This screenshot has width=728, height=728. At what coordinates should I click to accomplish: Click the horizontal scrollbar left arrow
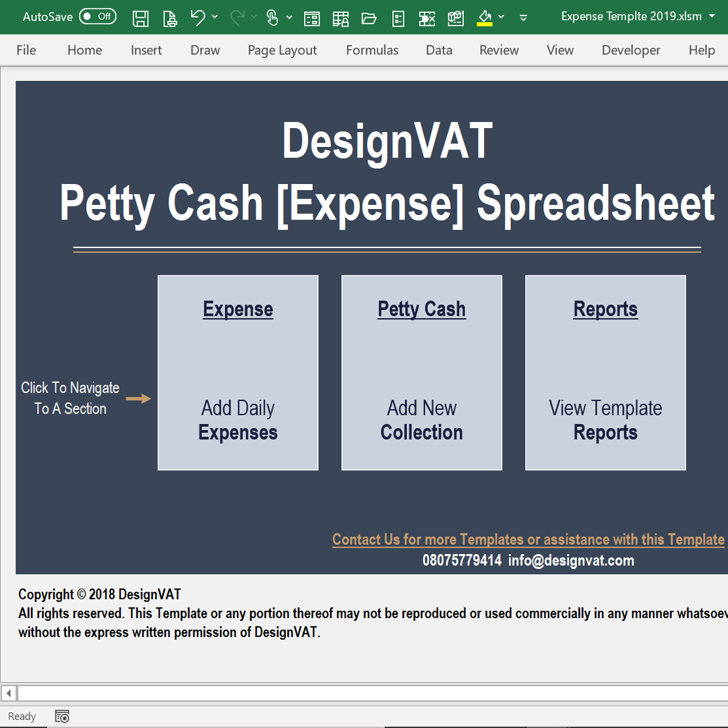pyautogui.click(x=9, y=693)
